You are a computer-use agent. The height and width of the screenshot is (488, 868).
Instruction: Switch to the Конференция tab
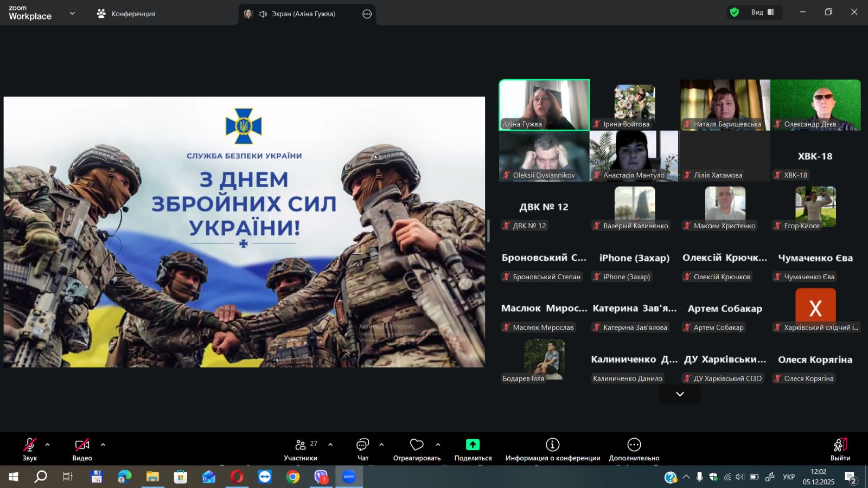(x=126, y=14)
